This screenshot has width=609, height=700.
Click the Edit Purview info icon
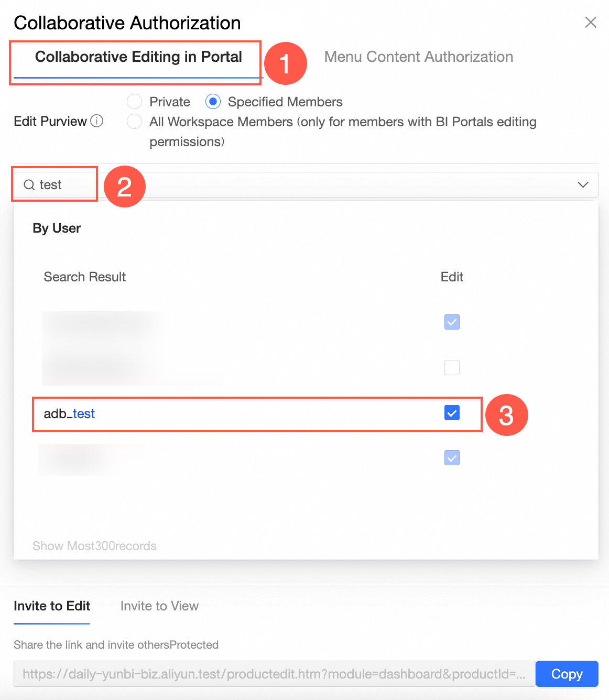click(97, 121)
